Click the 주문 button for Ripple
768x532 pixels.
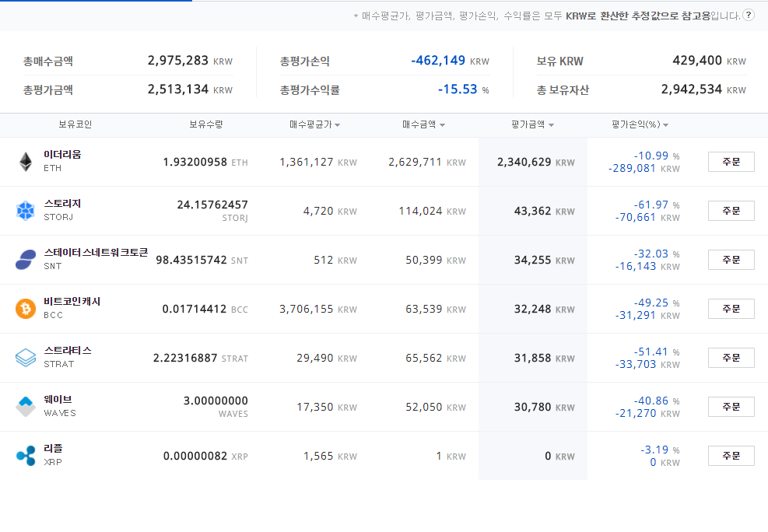tap(731, 456)
